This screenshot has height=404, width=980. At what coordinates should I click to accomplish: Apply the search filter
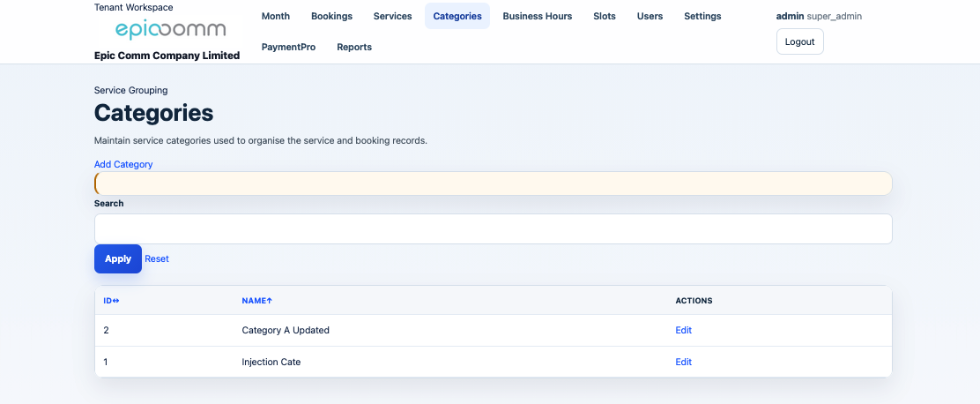point(118,258)
